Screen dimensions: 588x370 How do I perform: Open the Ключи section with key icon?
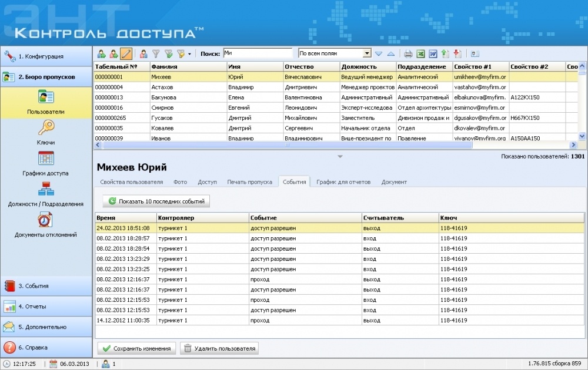point(46,128)
